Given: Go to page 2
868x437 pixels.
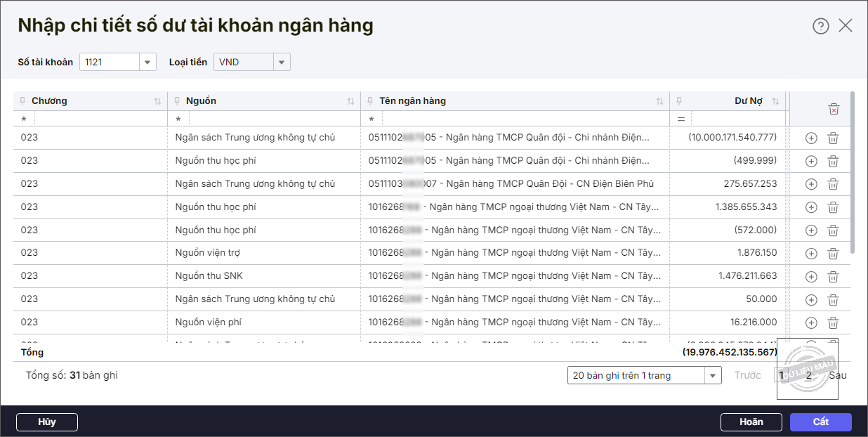Looking at the screenshot, I should (808, 375).
